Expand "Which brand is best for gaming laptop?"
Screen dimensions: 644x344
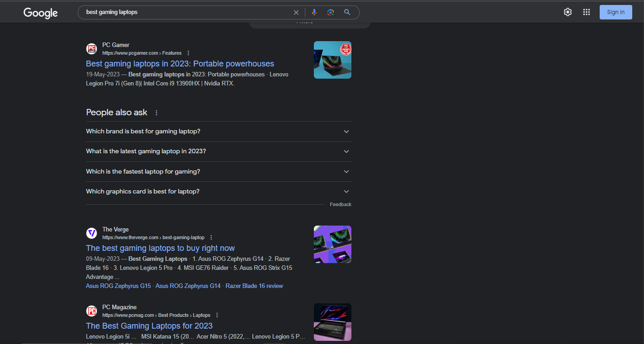(x=218, y=132)
